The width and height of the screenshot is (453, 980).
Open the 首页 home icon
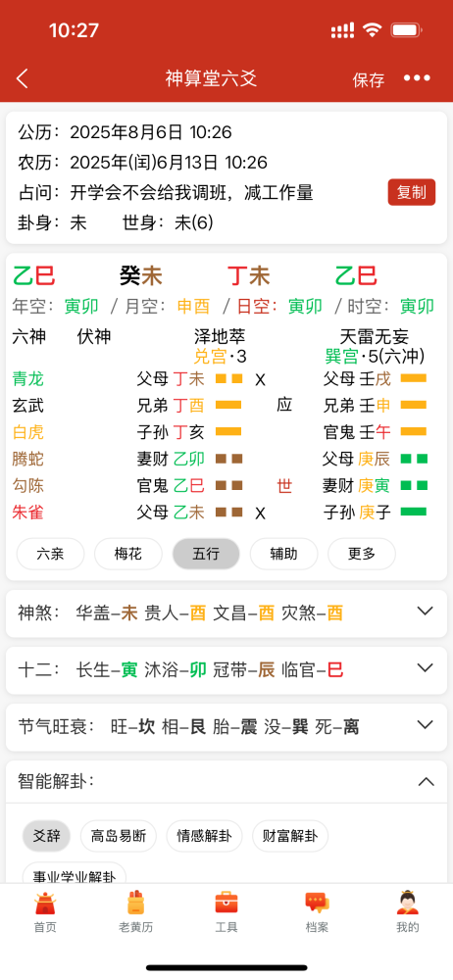45,904
